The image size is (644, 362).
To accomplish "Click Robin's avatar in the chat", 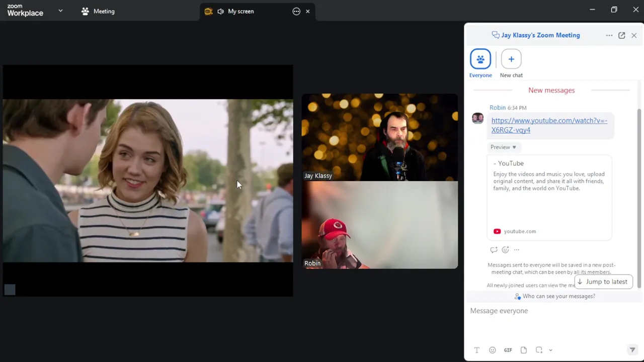I will pyautogui.click(x=477, y=118).
